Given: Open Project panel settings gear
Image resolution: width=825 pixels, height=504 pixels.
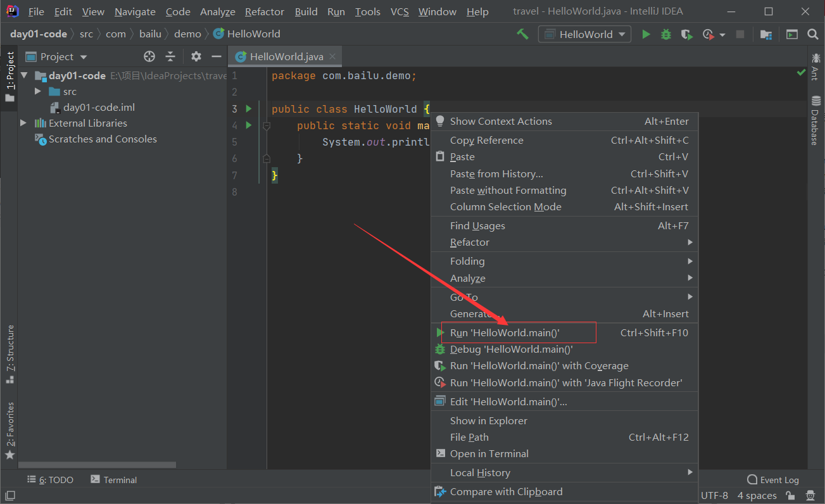Looking at the screenshot, I should 196,56.
